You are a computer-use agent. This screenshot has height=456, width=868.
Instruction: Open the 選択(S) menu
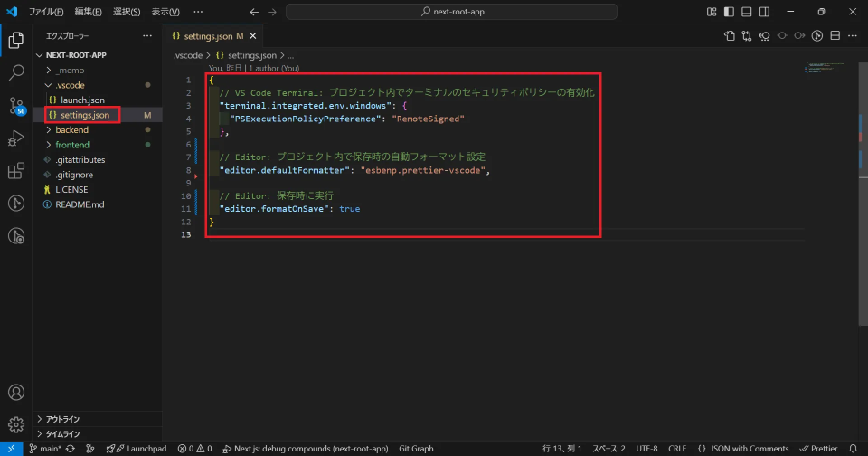point(127,12)
